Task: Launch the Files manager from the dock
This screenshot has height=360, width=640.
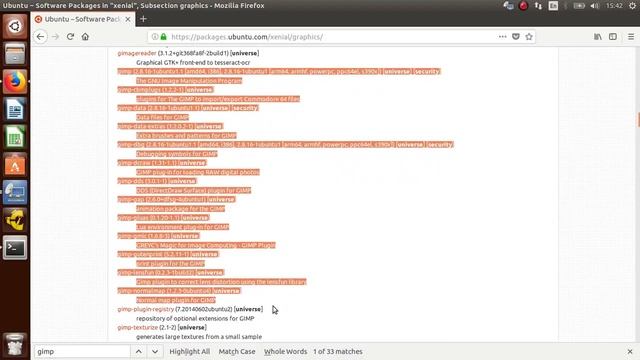Action: [15, 54]
